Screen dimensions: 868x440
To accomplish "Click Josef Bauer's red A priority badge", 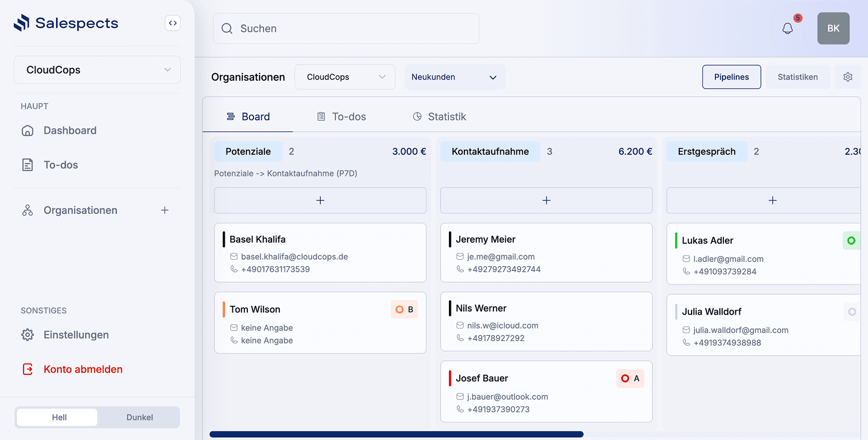I will (630, 378).
